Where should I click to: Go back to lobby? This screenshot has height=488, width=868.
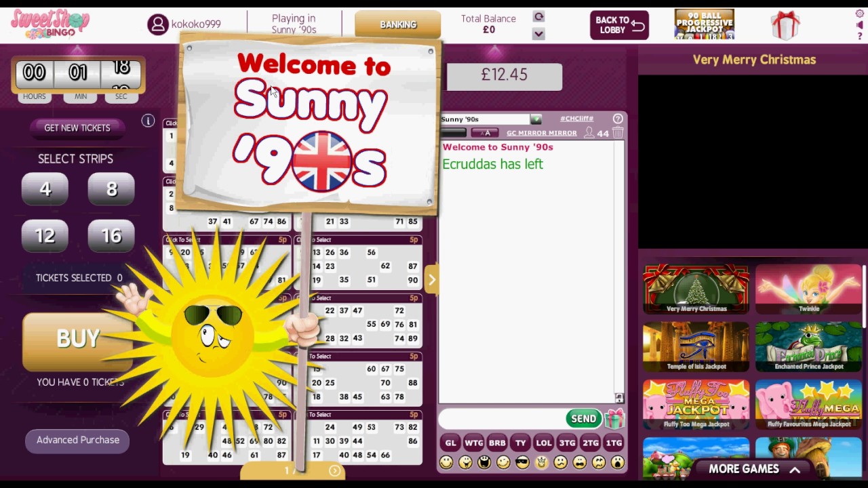(619, 25)
